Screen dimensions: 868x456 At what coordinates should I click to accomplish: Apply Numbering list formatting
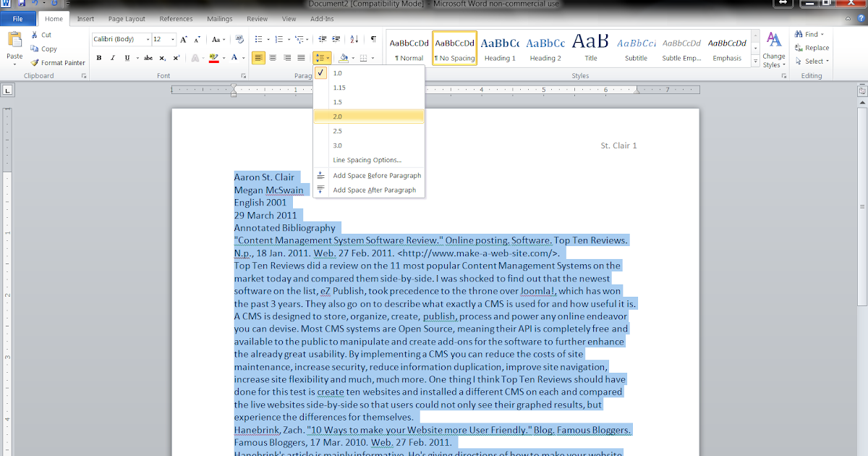pos(278,39)
